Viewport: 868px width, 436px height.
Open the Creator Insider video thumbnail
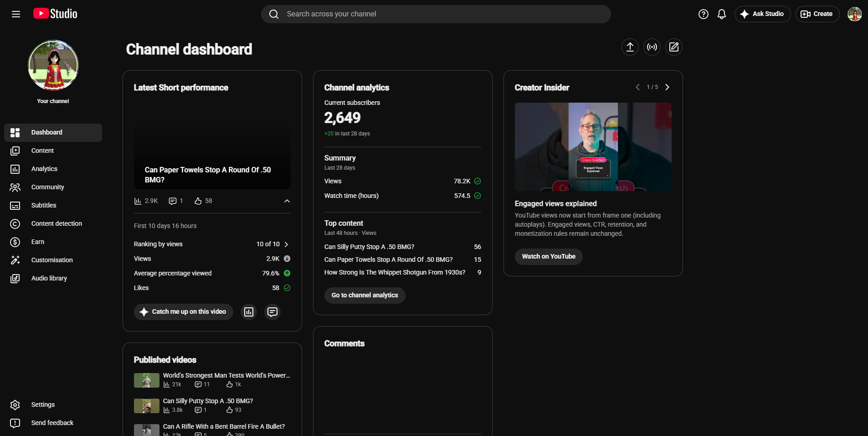(x=593, y=147)
